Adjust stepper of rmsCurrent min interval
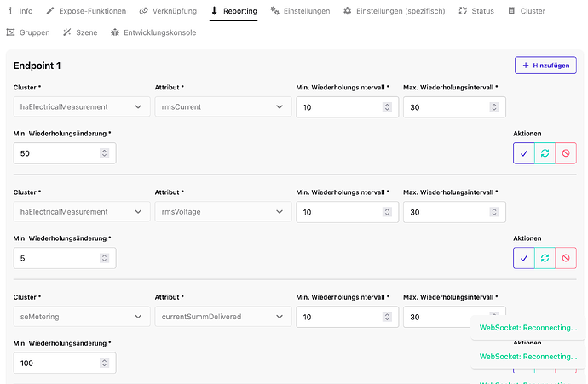 [x=387, y=107]
